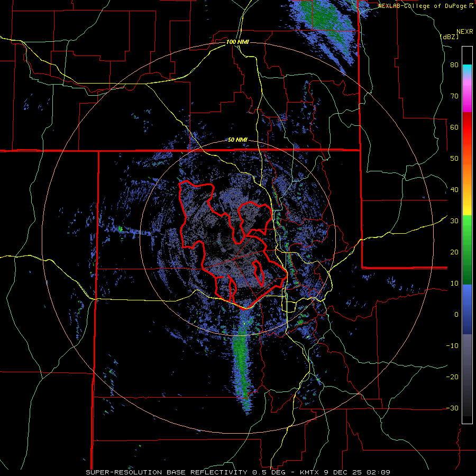This screenshot has height=476, width=476.
Task: Click the 70 value on the dBZ scale
Action: (x=454, y=96)
